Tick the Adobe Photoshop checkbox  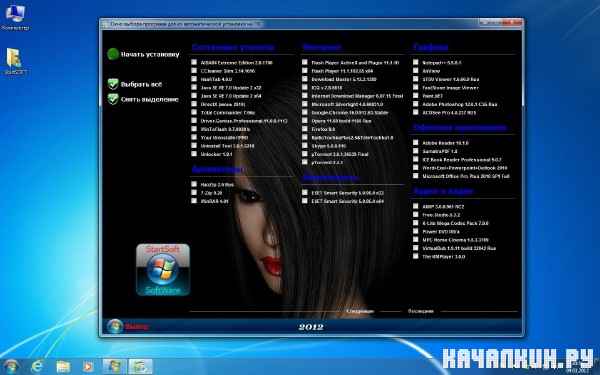(416, 104)
